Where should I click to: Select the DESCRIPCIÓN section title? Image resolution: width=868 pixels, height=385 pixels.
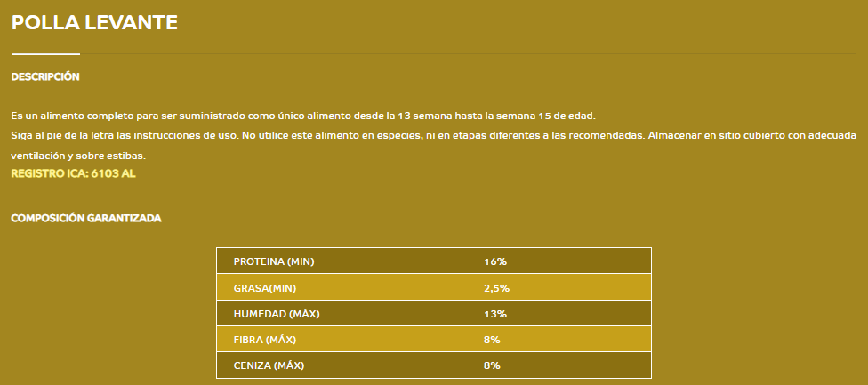coord(45,76)
